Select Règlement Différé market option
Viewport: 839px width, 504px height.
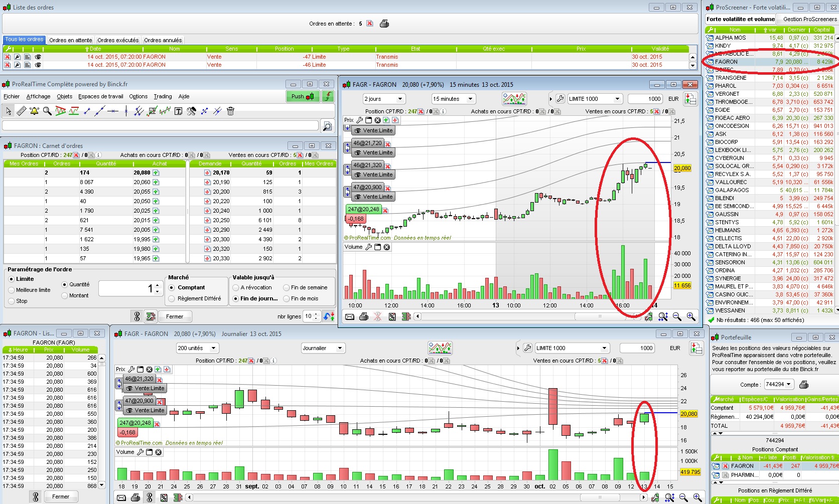pyautogui.click(x=172, y=298)
